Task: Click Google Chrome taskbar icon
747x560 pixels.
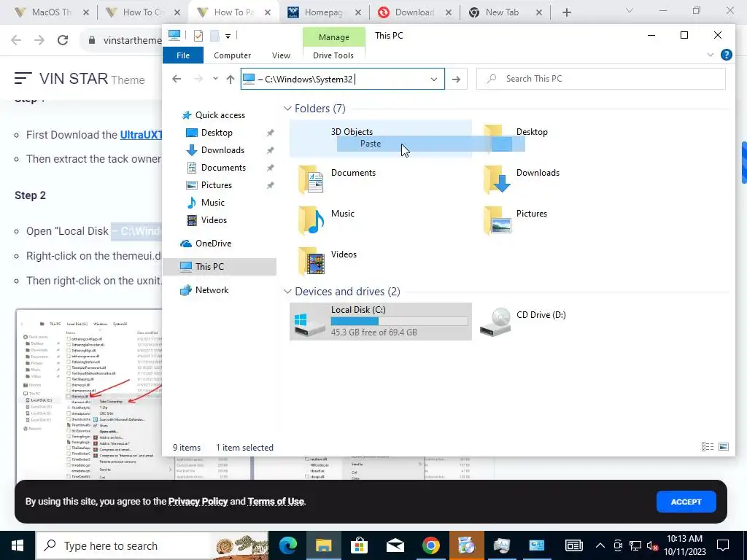Action: pyautogui.click(x=430, y=545)
